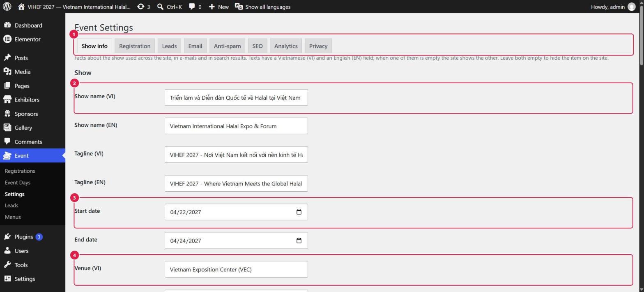Select the Show info tab

94,46
